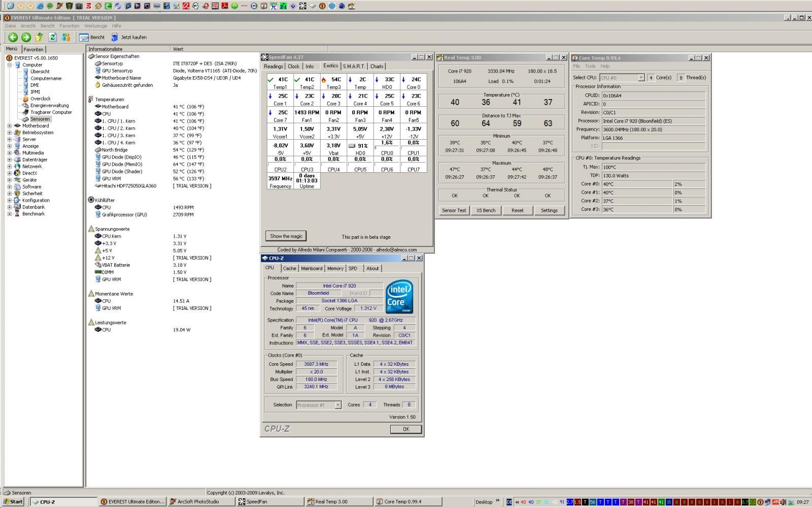This screenshot has height=508, width=812.
Task: Open the Windows Start menu
Action: coord(13,502)
